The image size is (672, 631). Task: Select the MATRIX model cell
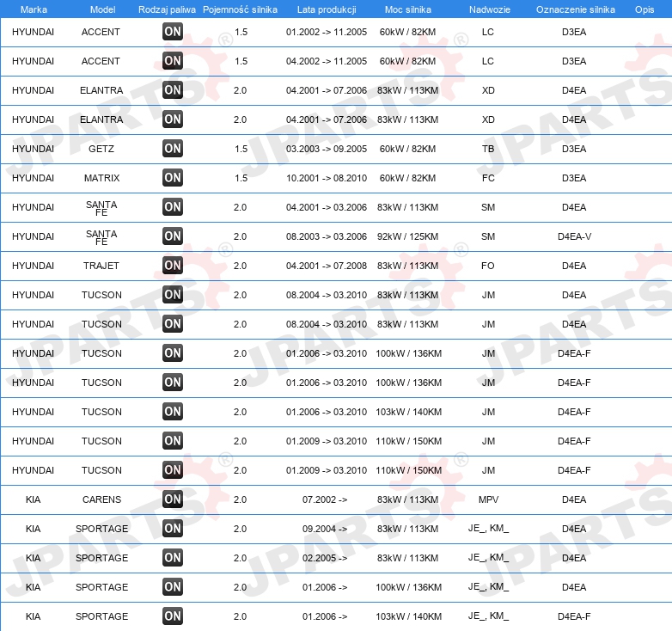point(101,178)
